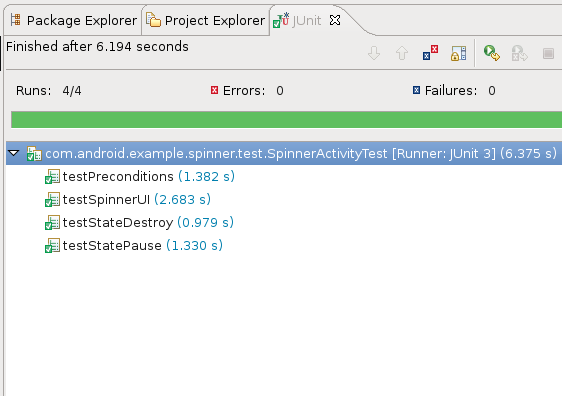562x396 pixels.
Task: Select the testPreconditions test result
Action: [140, 176]
